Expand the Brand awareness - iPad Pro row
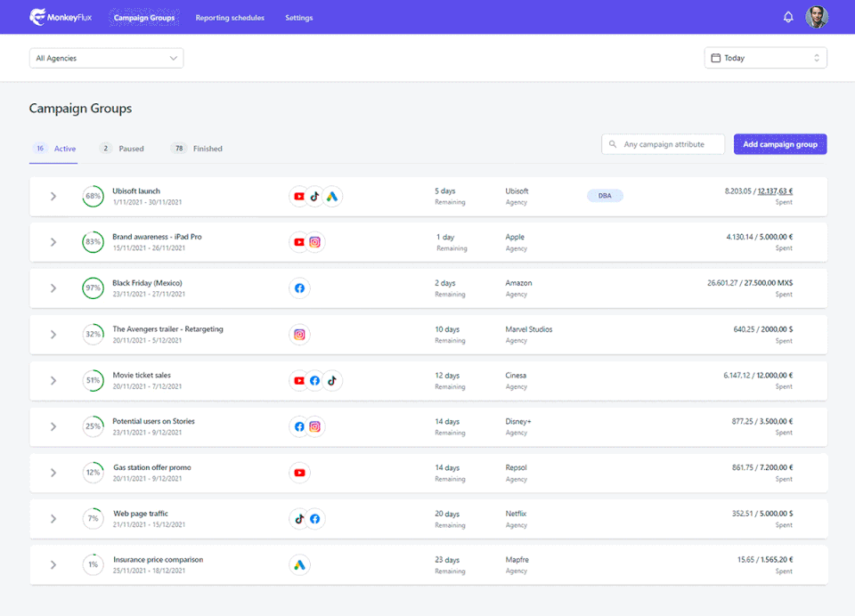This screenshot has height=616, width=855. [x=53, y=242]
